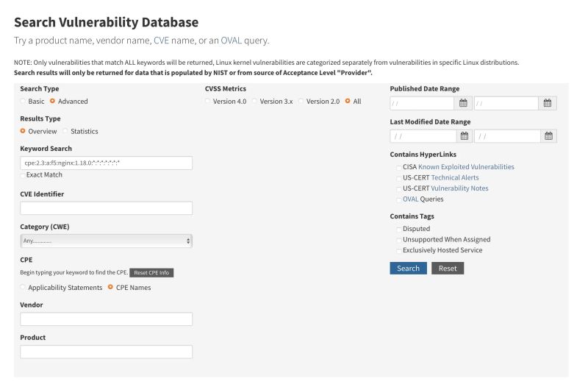Focus the Vendor input field
This screenshot has width=588, height=390.
coord(106,319)
